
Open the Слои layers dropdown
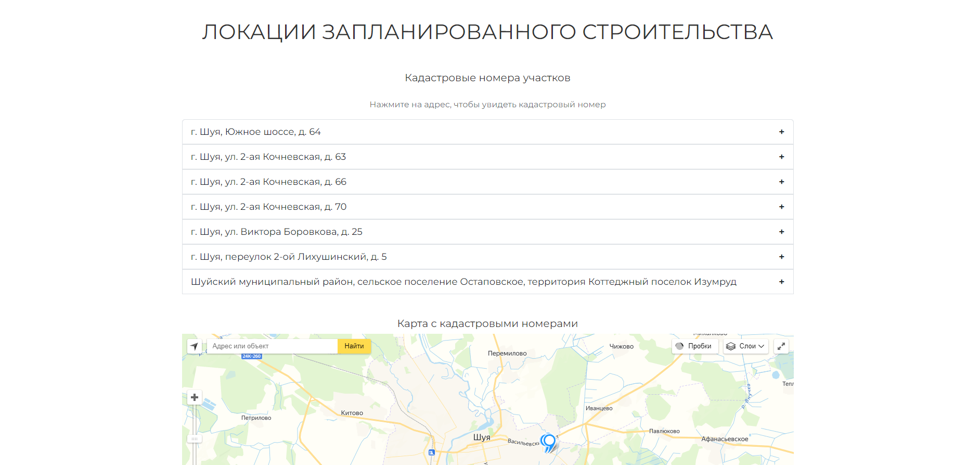click(745, 346)
